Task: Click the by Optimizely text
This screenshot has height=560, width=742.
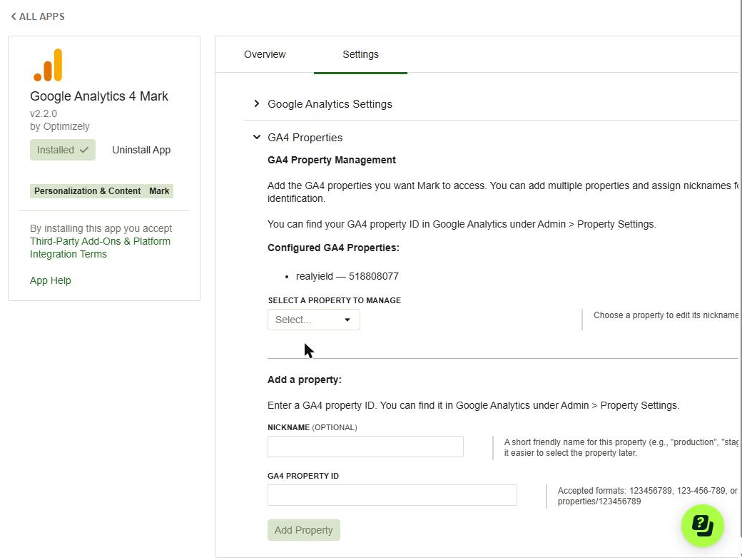Action: 60,126
